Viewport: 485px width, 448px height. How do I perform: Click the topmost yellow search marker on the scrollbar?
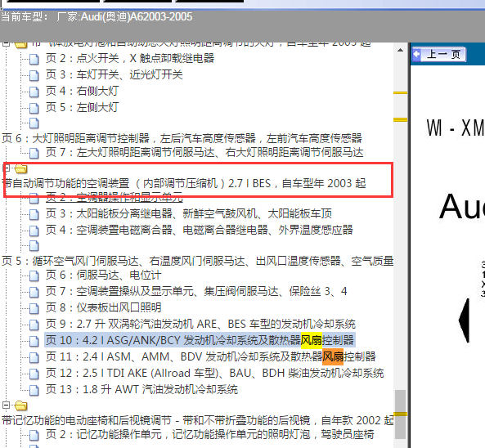point(400,92)
